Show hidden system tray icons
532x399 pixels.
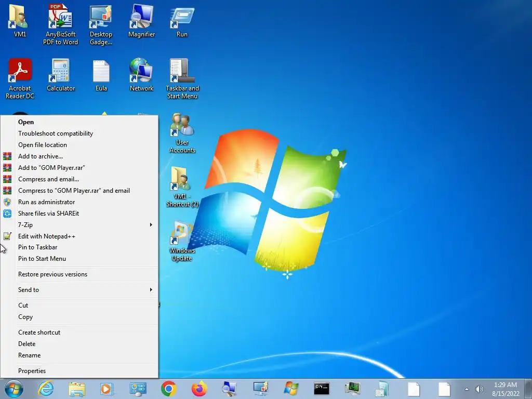467,389
